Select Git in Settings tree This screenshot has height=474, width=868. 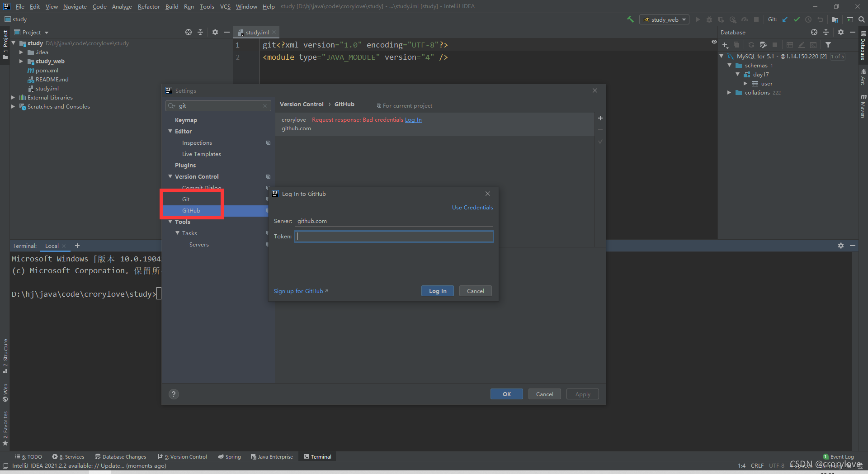point(186,199)
